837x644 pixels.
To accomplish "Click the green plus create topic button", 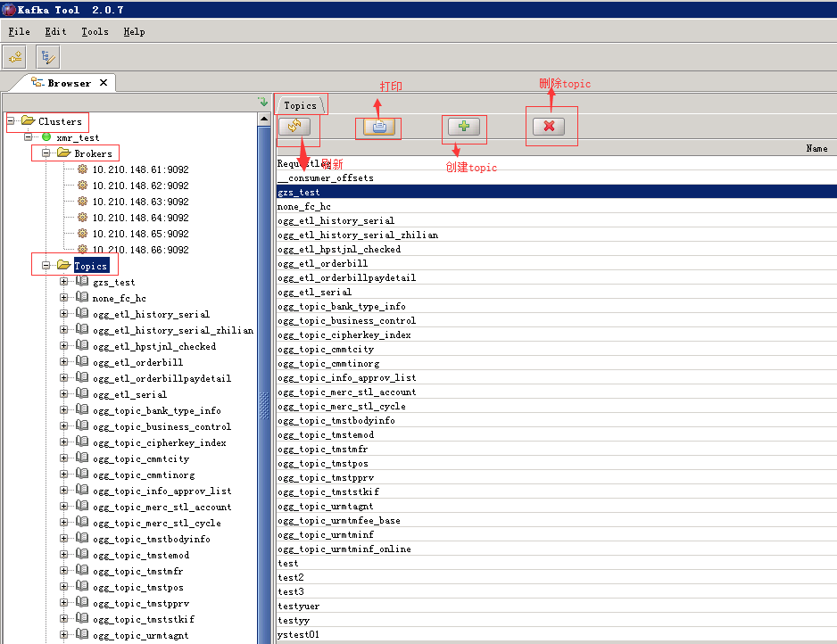I will (x=464, y=127).
